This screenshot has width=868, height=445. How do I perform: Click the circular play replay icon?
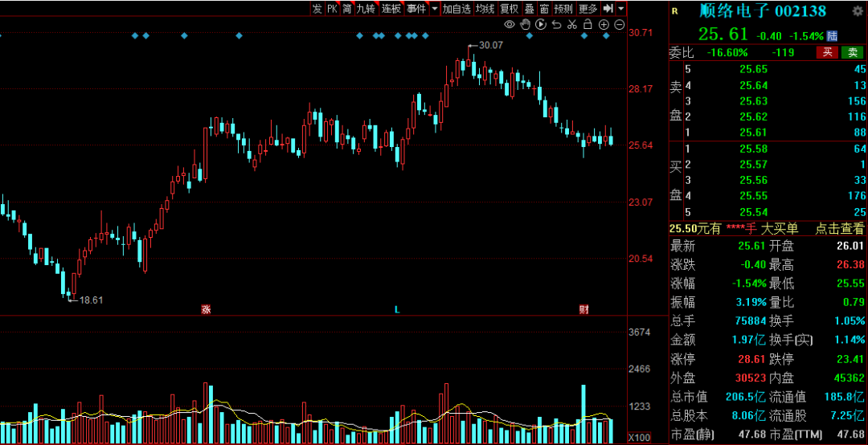pos(541,25)
